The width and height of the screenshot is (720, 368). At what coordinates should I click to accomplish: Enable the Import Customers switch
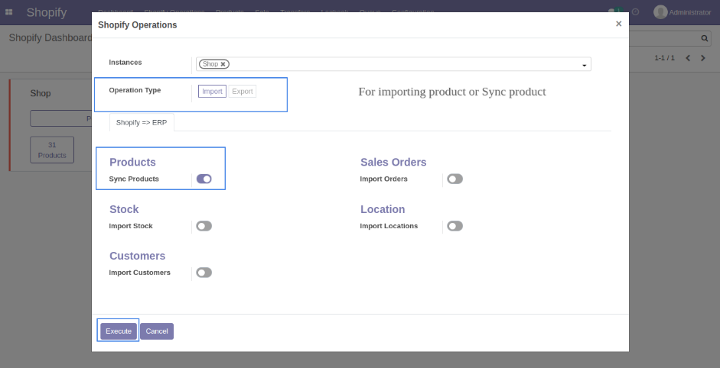point(204,272)
